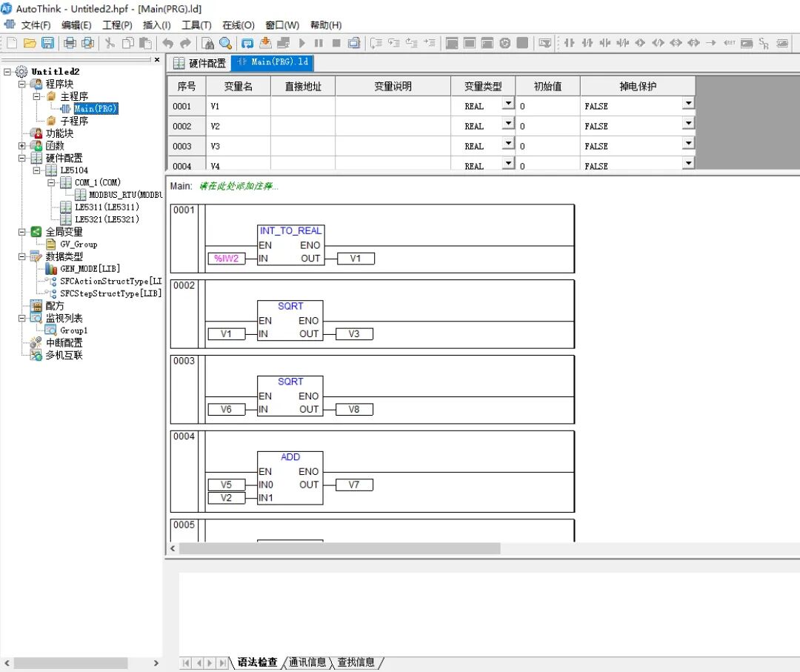The image size is (800, 672).
Task: Collapse the 硬件配置 tree node
Action: point(22,158)
